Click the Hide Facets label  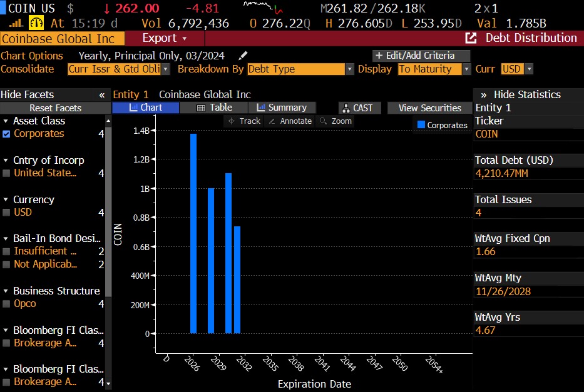coord(27,95)
